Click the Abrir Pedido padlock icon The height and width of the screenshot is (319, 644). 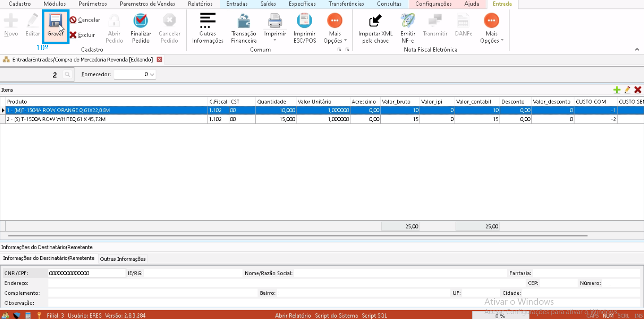point(114,21)
